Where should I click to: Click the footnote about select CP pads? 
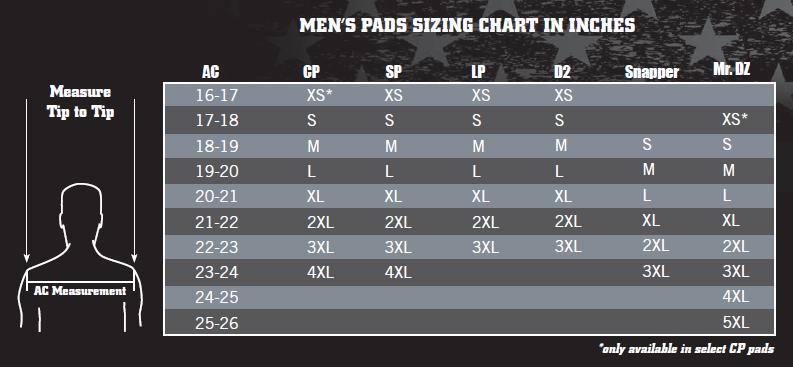(x=686, y=348)
